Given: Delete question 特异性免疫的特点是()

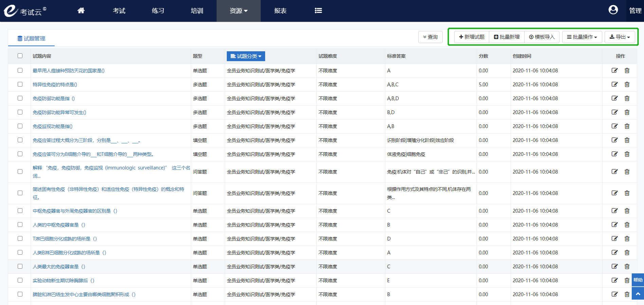Looking at the screenshot, I should pos(627,84).
